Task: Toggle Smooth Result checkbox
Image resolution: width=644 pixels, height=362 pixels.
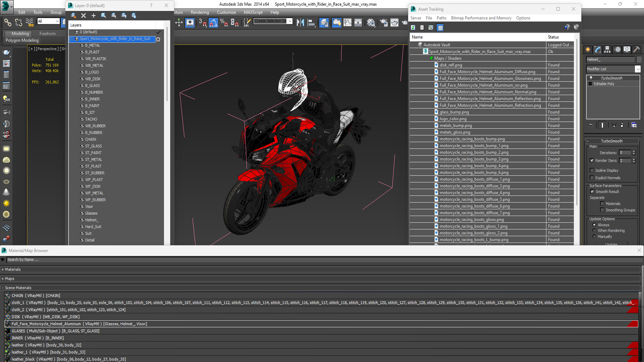Action: 592,191
